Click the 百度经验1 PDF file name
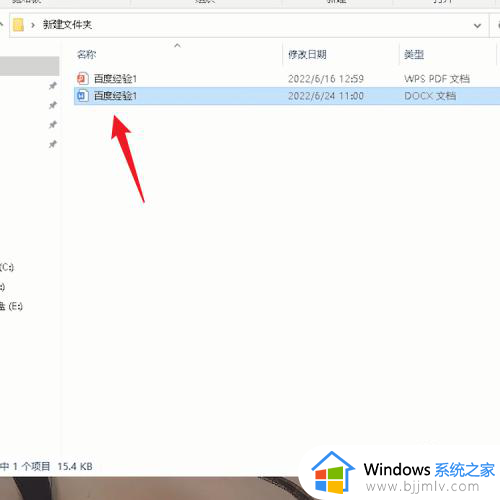The image size is (500, 500). pyautogui.click(x=115, y=79)
